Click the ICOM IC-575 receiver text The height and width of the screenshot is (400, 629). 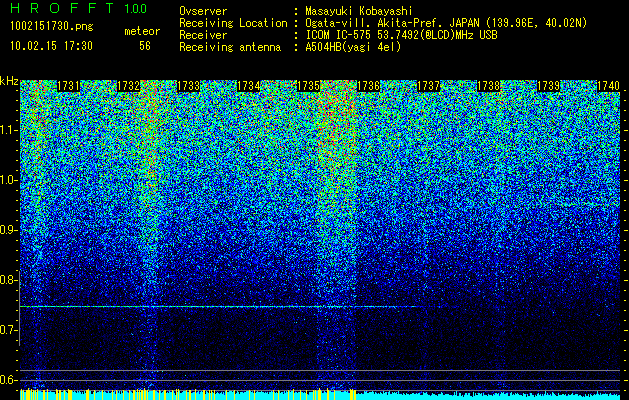(401, 35)
